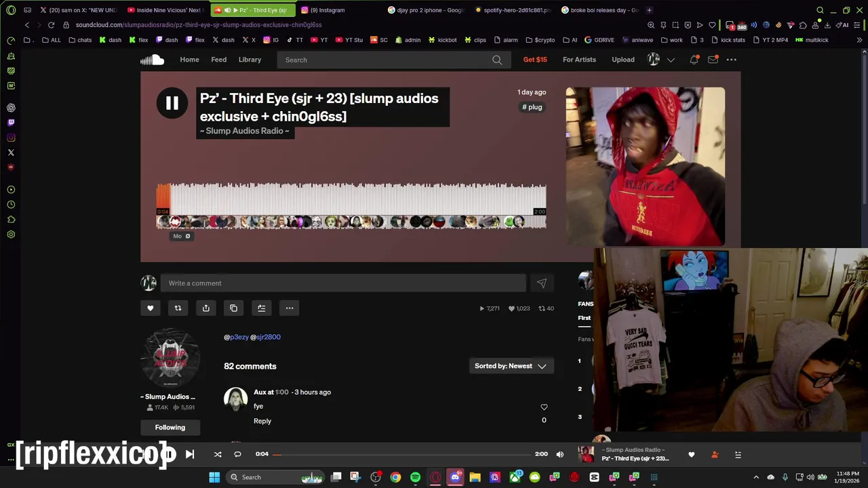Reload the page
Image resolution: width=868 pixels, height=488 pixels.
point(51,25)
